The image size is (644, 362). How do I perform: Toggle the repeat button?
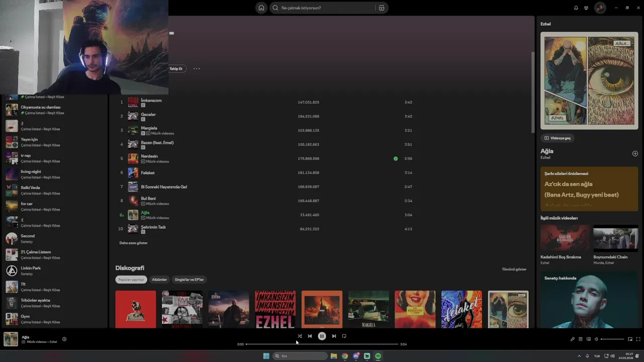[344, 336]
